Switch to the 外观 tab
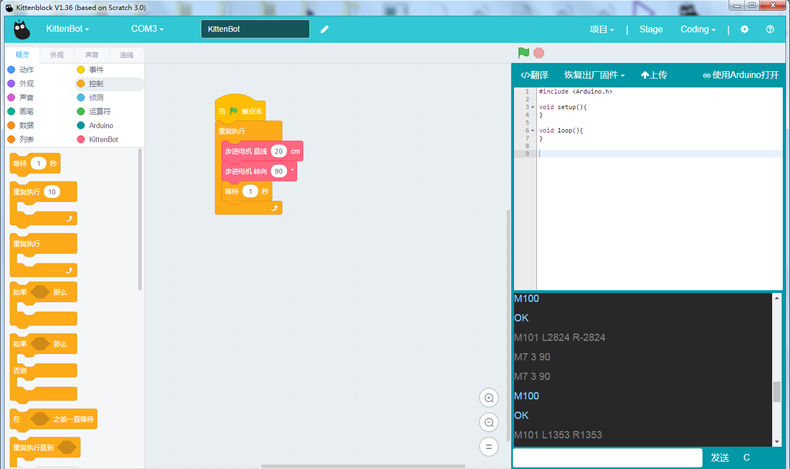790x469 pixels. 57,55
